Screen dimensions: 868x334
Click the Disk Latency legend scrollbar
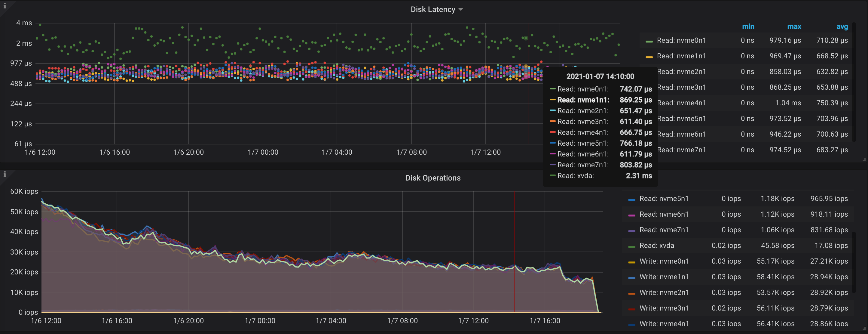[854, 82]
